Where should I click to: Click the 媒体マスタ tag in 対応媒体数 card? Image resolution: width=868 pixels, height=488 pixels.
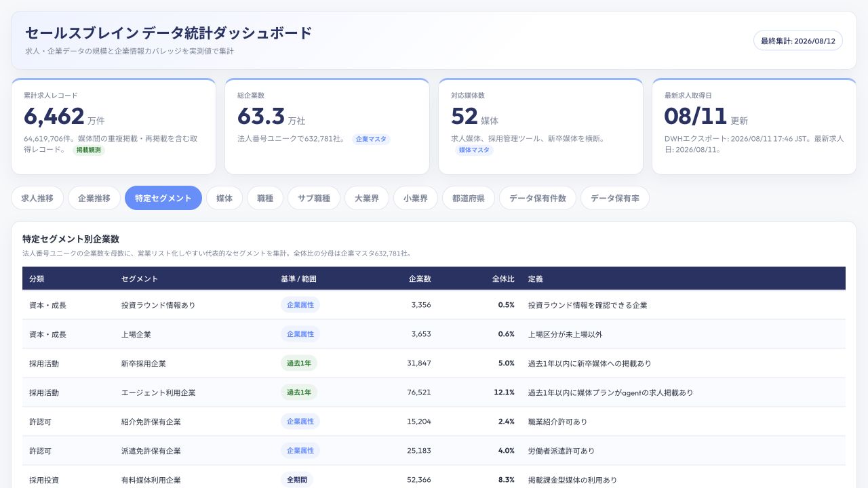click(474, 150)
